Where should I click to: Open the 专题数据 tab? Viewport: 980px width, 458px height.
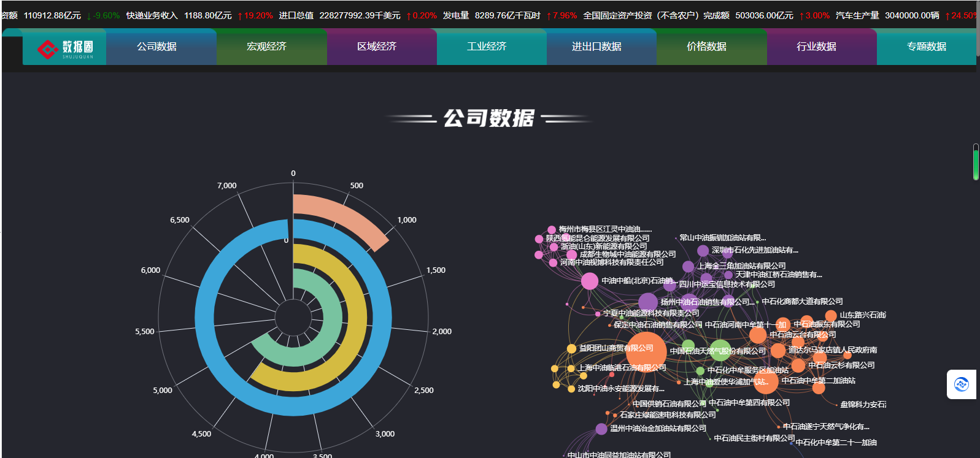(x=927, y=47)
